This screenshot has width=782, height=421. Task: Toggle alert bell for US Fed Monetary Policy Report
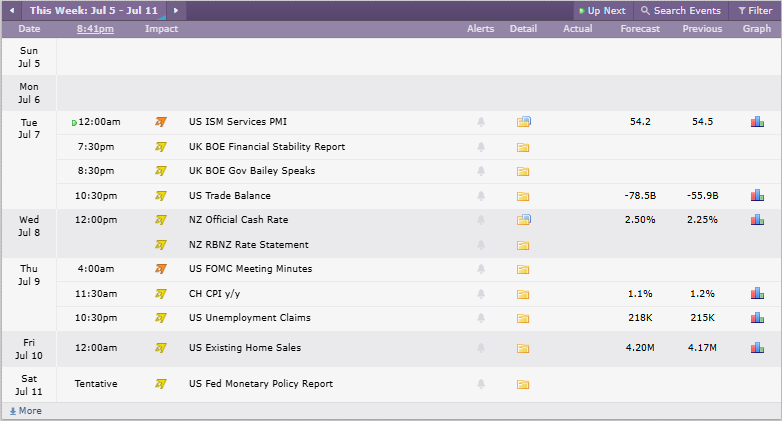point(481,384)
